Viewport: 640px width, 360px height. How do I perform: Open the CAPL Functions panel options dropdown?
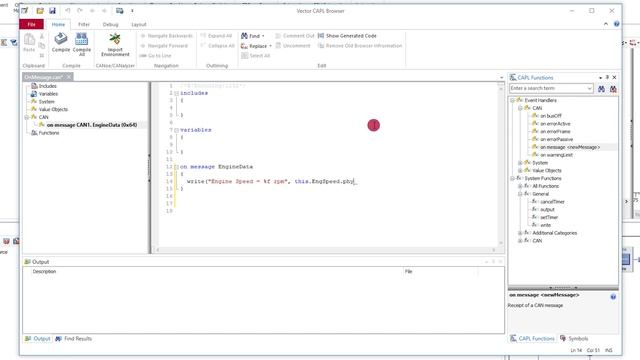click(x=600, y=77)
